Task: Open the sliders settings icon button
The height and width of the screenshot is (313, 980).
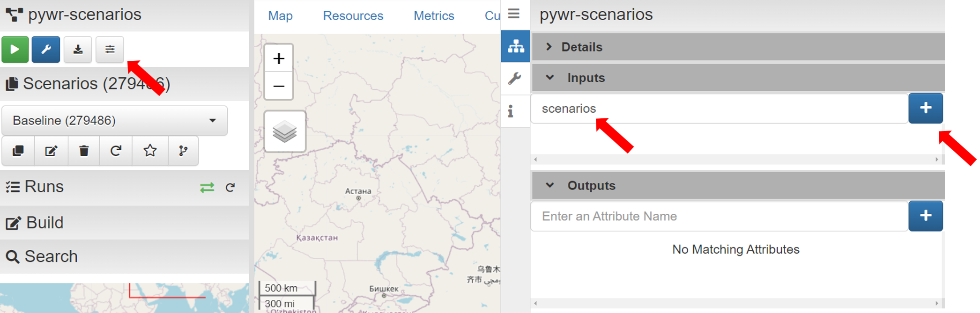Action: 110,50
